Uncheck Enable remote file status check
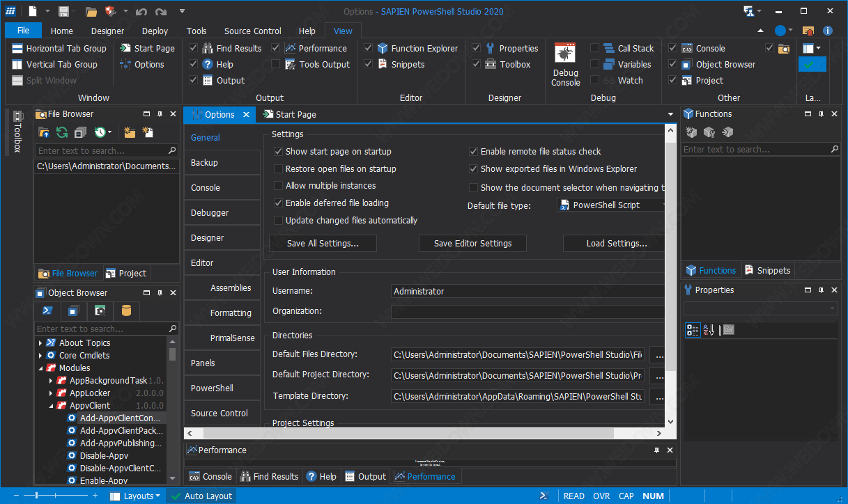The width and height of the screenshot is (848, 504). pos(474,151)
